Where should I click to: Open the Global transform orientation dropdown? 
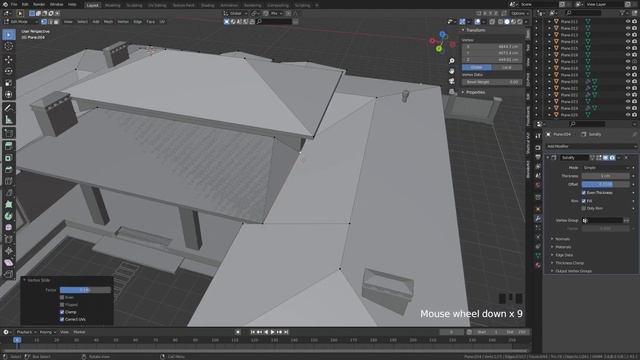pyautogui.click(x=236, y=13)
